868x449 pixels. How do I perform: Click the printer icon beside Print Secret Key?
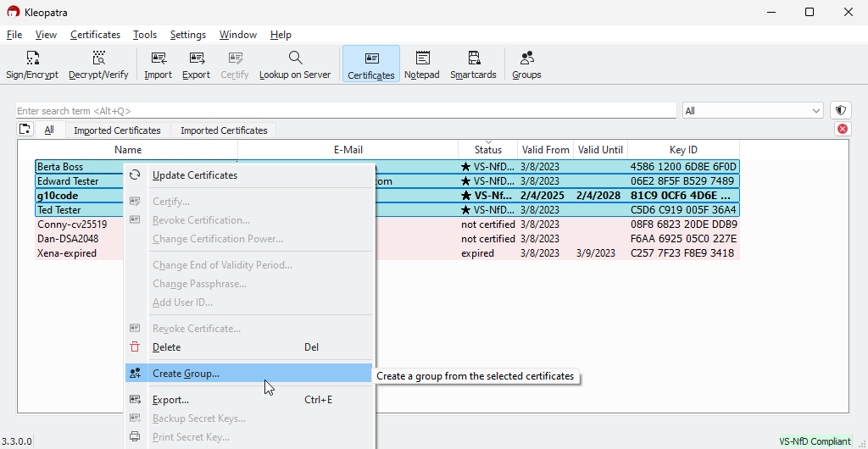click(x=135, y=437)
